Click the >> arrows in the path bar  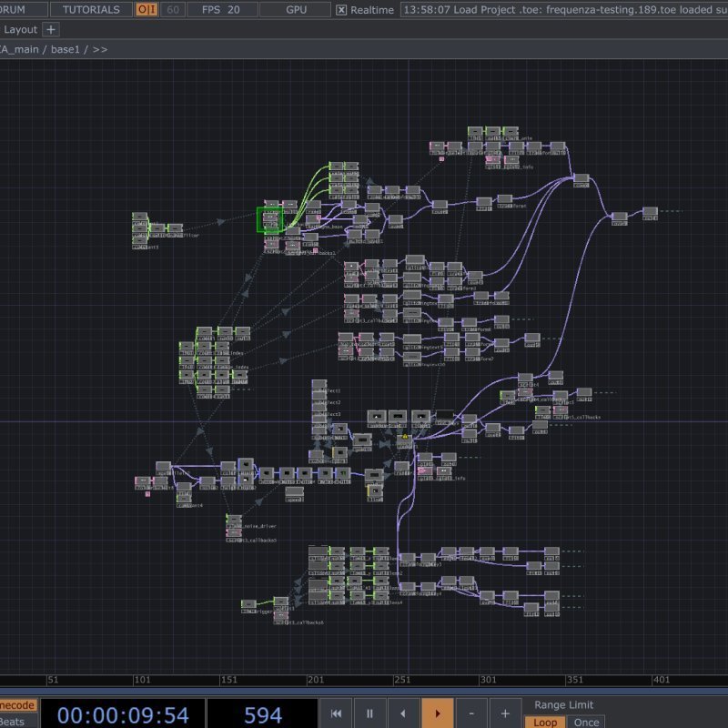tap(100, 49)
